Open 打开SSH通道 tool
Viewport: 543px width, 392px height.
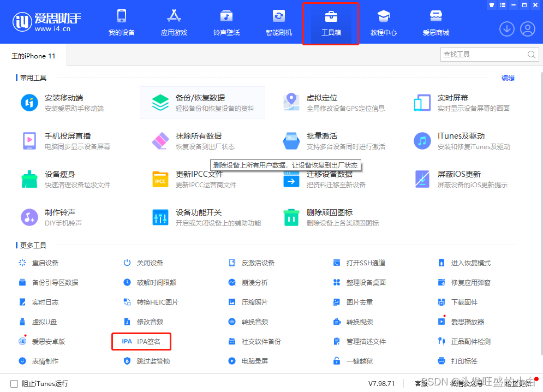(359, 263)
